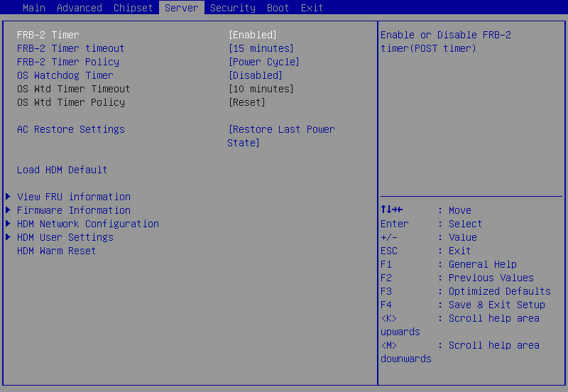The image size is (568, 392).
Task: Change the [Restore Last Power State] value
Action: (281, 136)
